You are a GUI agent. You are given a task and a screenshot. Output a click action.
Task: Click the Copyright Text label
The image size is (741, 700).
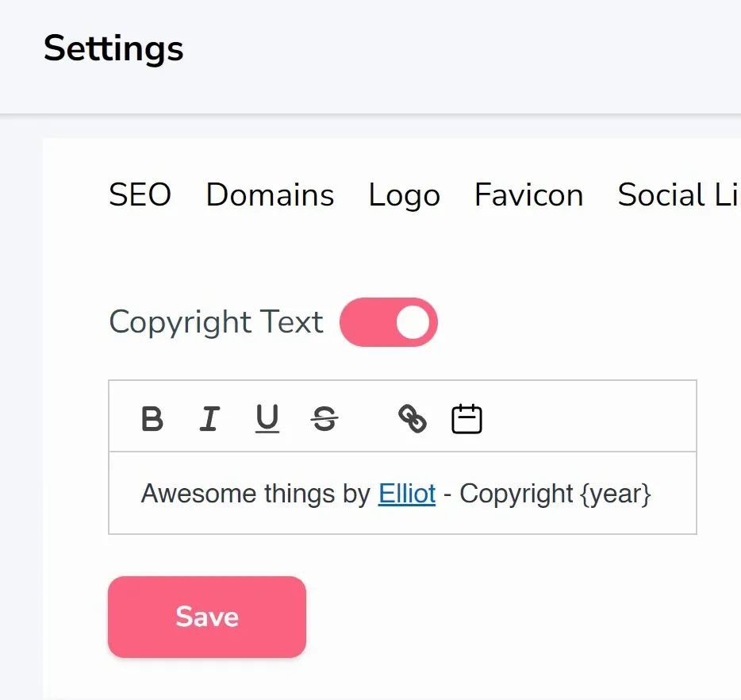click(x=216, y=322)
